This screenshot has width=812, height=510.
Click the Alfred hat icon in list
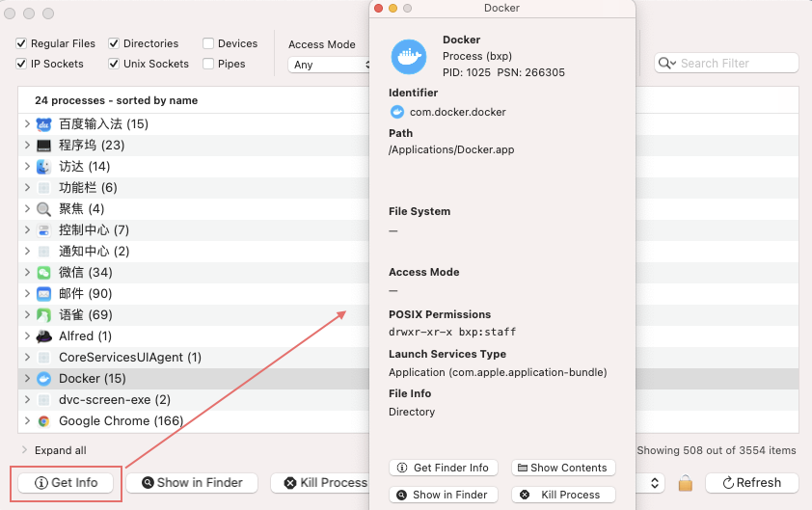tap(44, 336)
